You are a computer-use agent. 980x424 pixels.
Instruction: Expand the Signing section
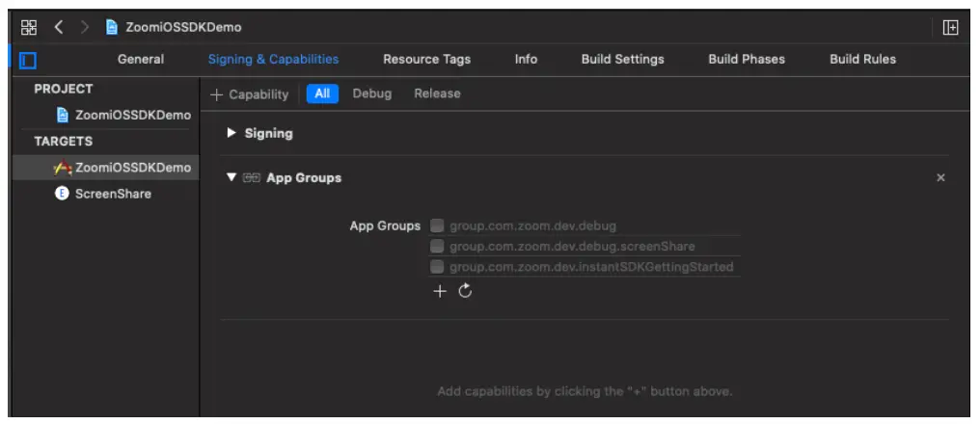pos(231,134)
